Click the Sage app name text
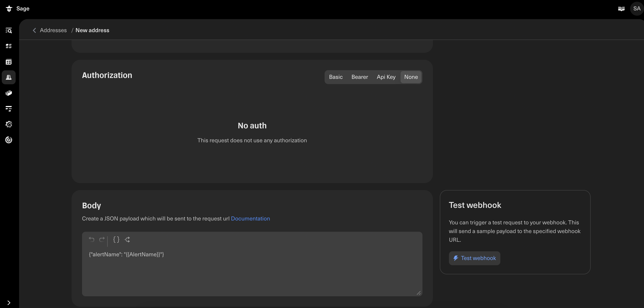 coord(23,8)
